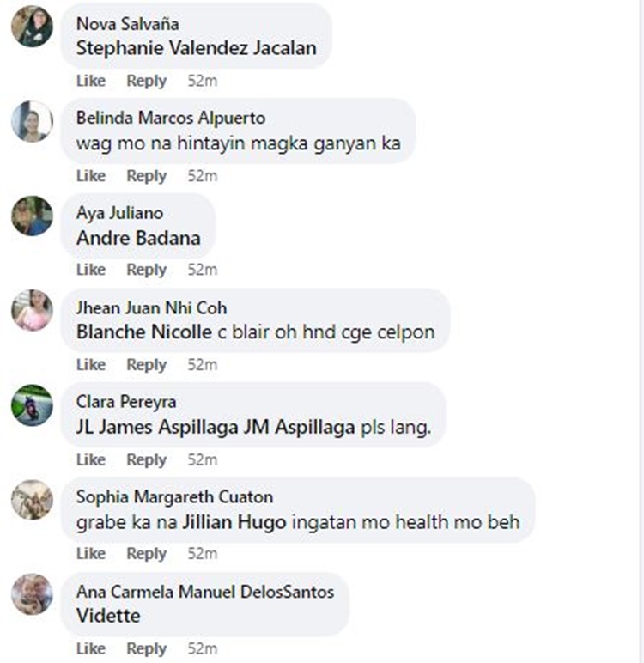Like Nova Salvaña's comment
This screenshot has height=663, width=644.
pyautogui.click(x=91, y=81)
